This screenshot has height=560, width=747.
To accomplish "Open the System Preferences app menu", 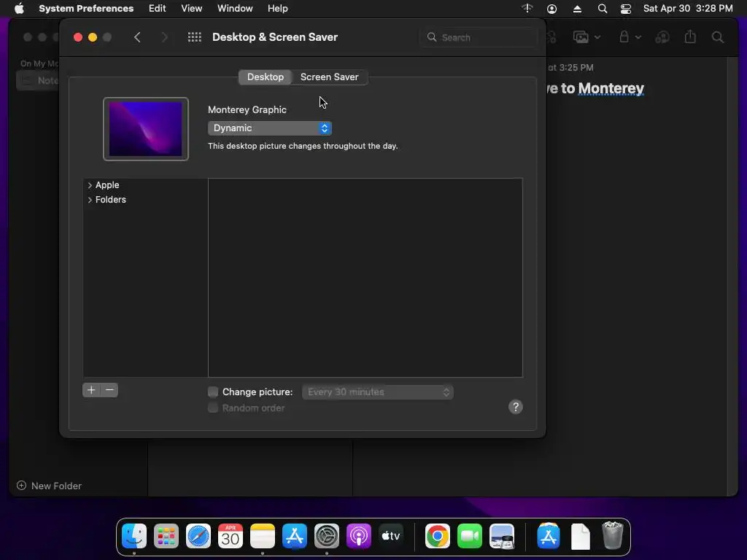I will click(x=86, y=9).
